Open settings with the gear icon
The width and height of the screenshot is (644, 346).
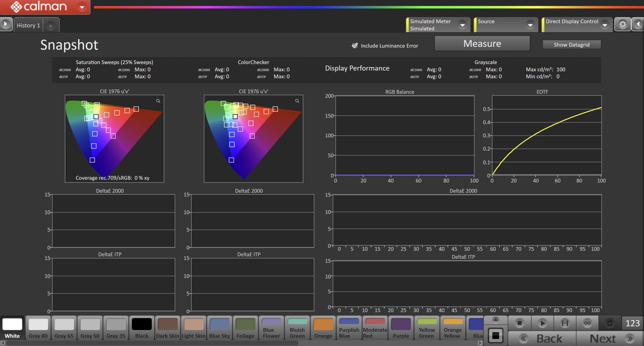[x=622, y=24]
